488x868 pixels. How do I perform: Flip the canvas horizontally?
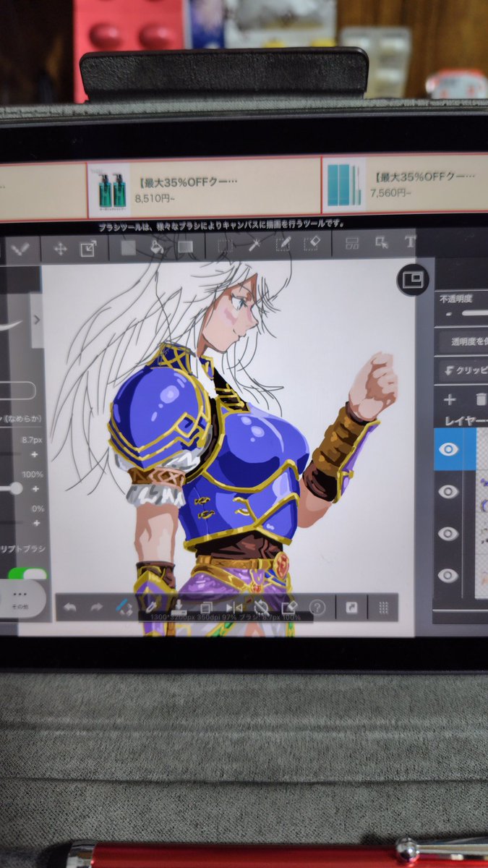[234, 608]
